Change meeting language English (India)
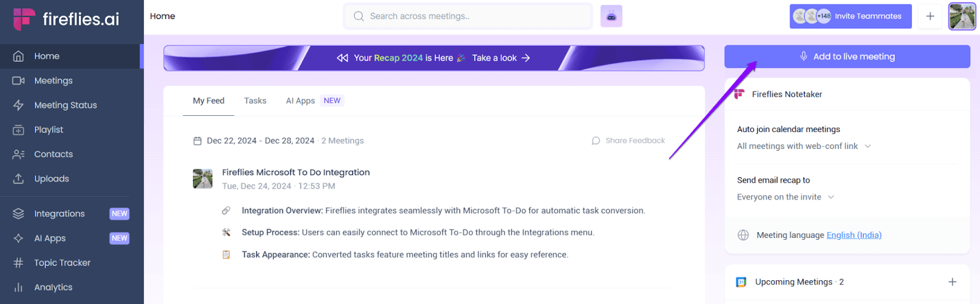The image size is (980, 304). click(854, 235)
